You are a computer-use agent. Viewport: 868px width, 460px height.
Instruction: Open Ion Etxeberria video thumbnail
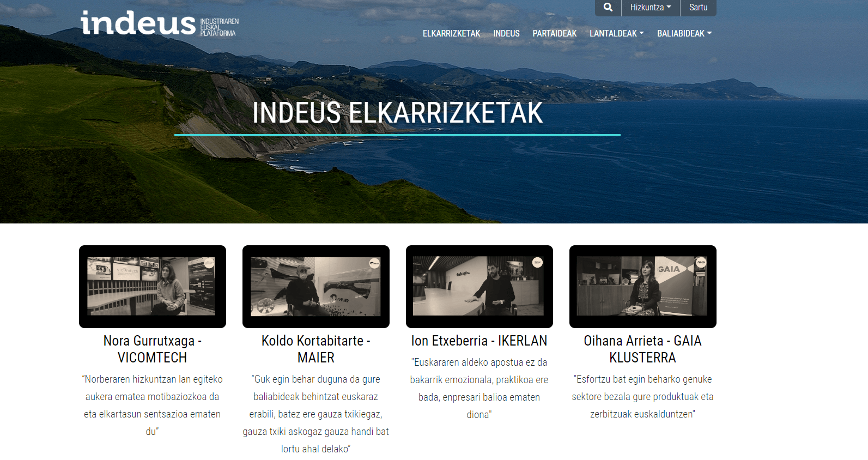click(x=479, y=287)
